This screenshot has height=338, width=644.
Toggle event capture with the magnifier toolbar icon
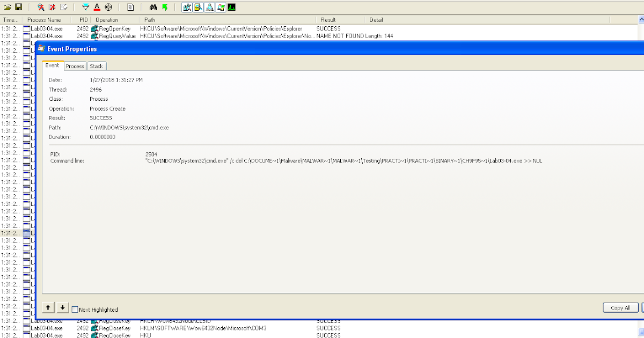coord(41,7)
